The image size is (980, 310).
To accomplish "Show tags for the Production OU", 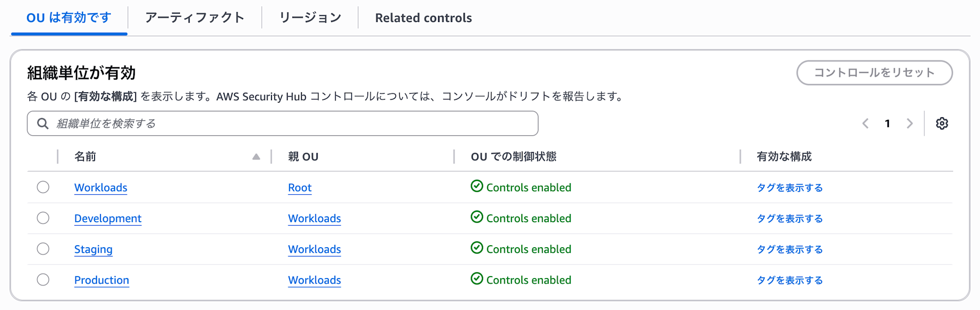I will click(x=789, y=280).
